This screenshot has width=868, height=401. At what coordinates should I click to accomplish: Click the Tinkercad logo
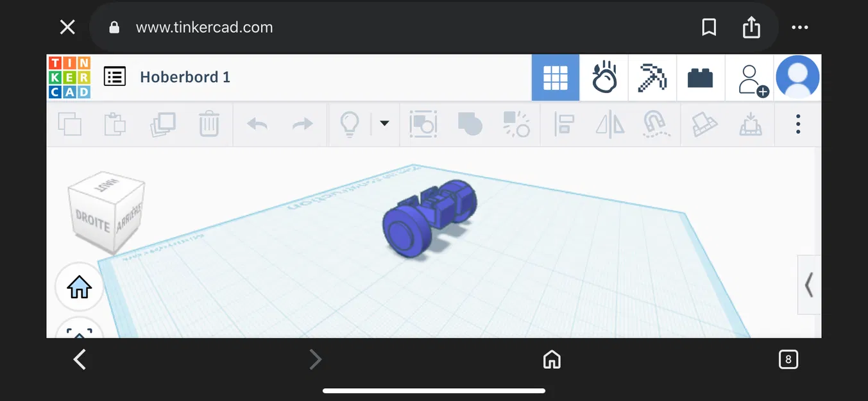pyautogui.click(x=69, y=77)
